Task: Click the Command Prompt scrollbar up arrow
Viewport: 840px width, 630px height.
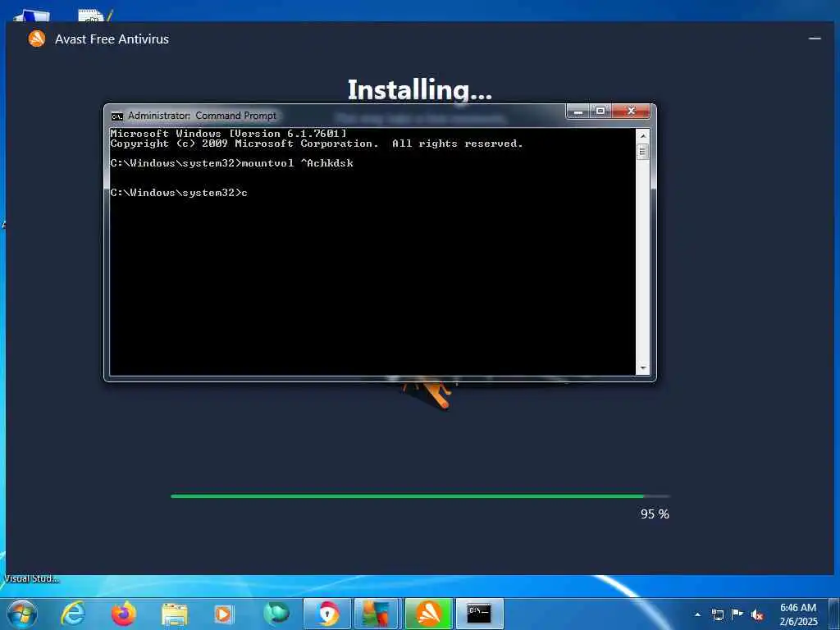Action: (643, 135)
